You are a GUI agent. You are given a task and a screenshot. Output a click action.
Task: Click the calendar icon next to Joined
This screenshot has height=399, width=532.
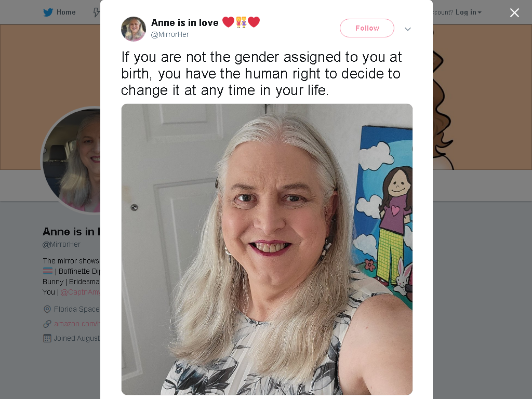click(47, 338)
